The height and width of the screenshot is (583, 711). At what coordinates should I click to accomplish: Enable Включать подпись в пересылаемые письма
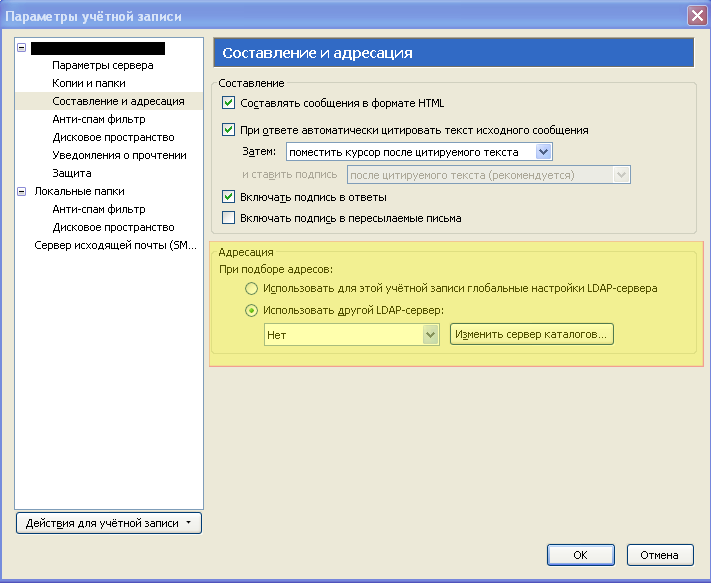229,218
